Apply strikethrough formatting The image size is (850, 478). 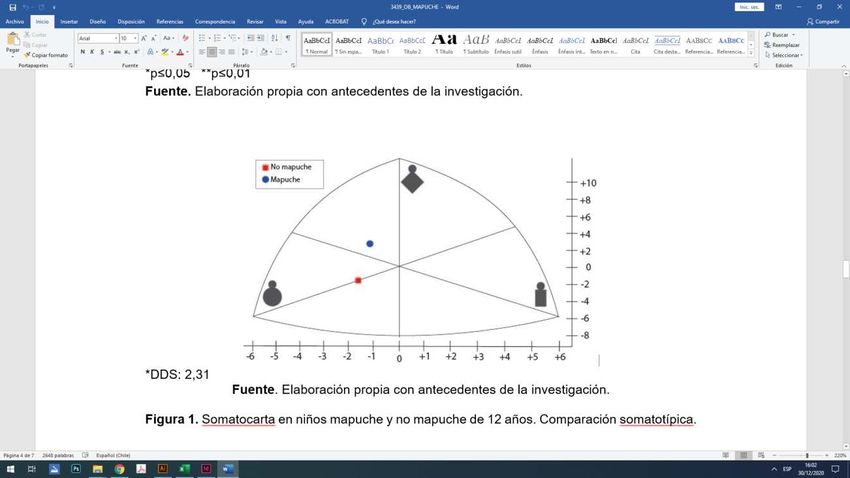click(117, 52)
